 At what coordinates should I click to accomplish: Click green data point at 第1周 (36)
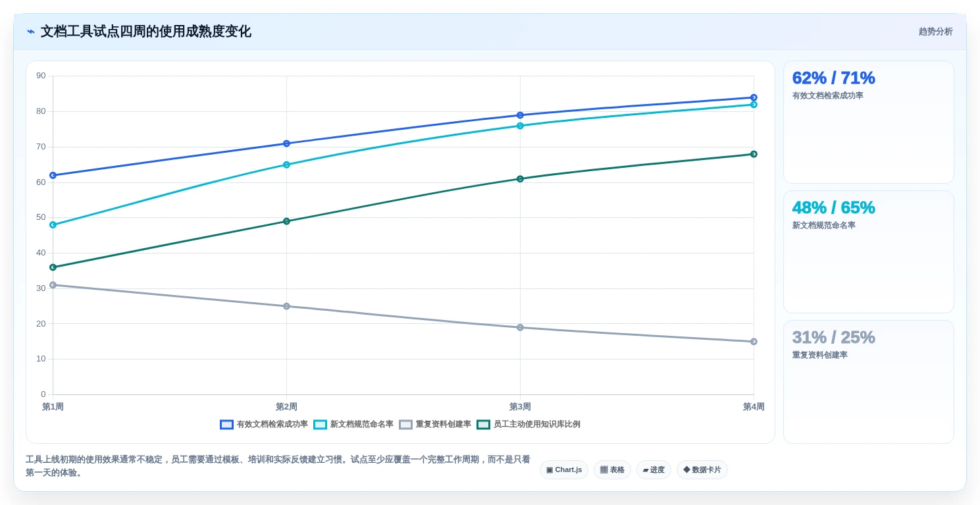pyautogui.click(x=53, y=267)
